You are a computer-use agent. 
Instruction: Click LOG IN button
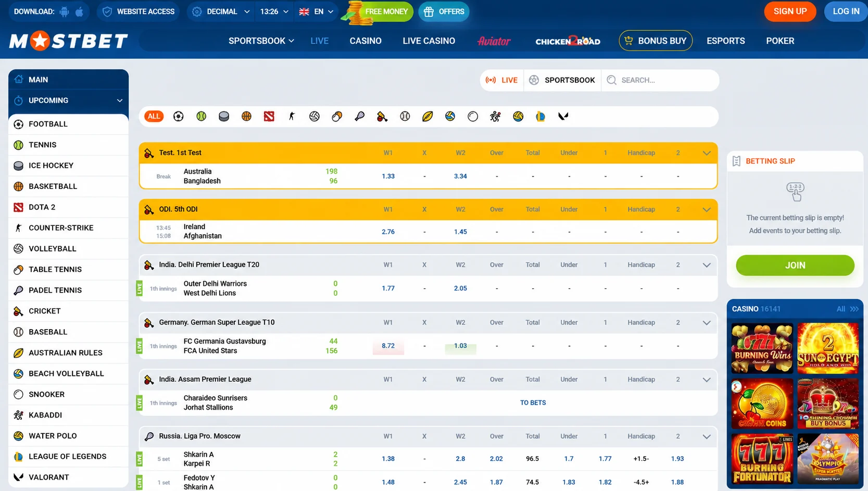point(846,11)
